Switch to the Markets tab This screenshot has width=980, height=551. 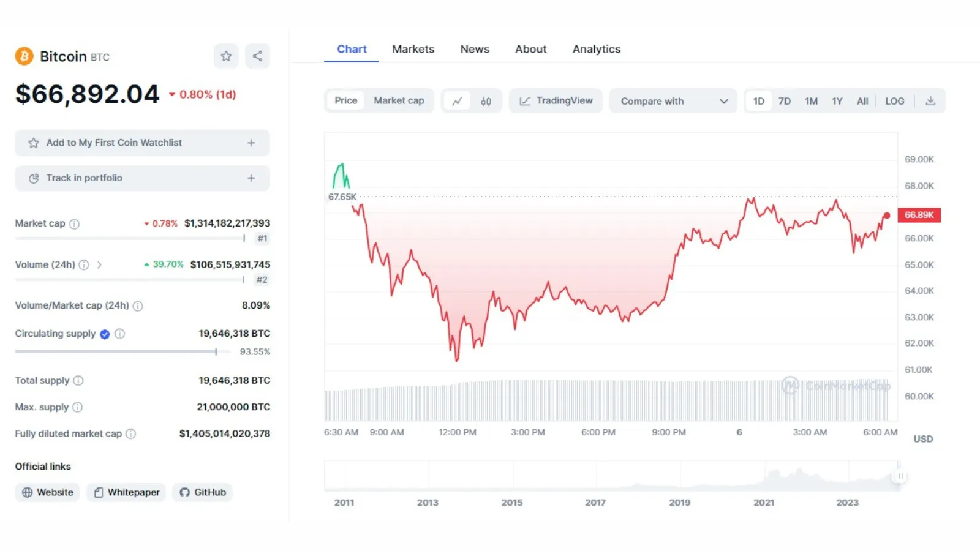[x=413, y=49]
